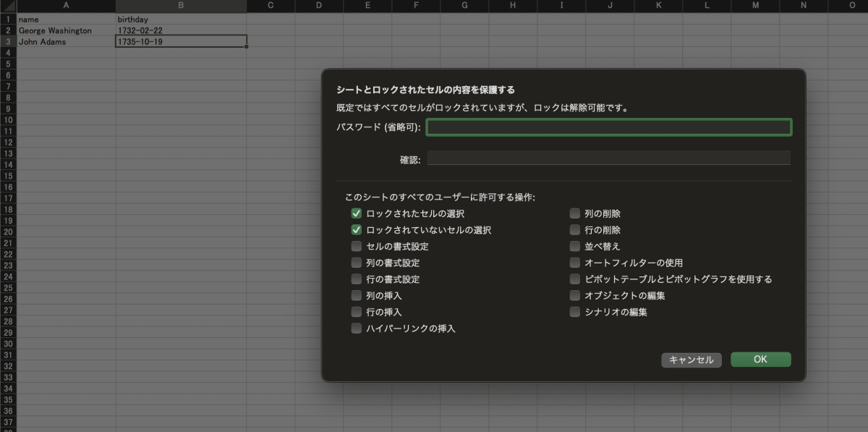
Task: Select column B header
Action: click(x=181, y=6)
